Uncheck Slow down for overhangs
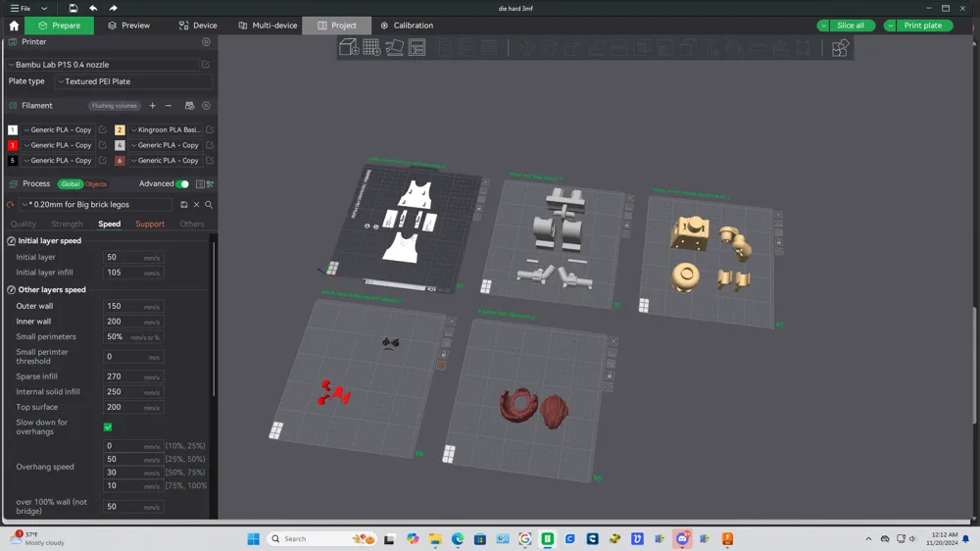This screenshot has width=980, height=551. 108,426
